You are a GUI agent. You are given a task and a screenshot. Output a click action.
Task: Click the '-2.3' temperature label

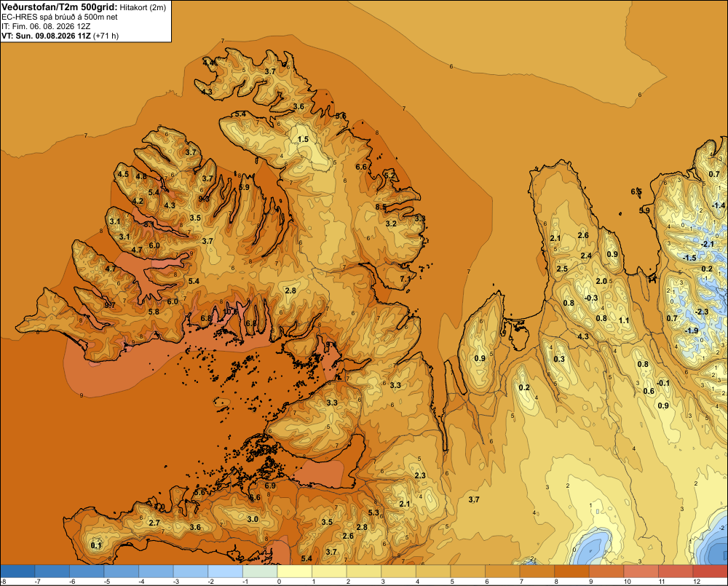[702, 312]
